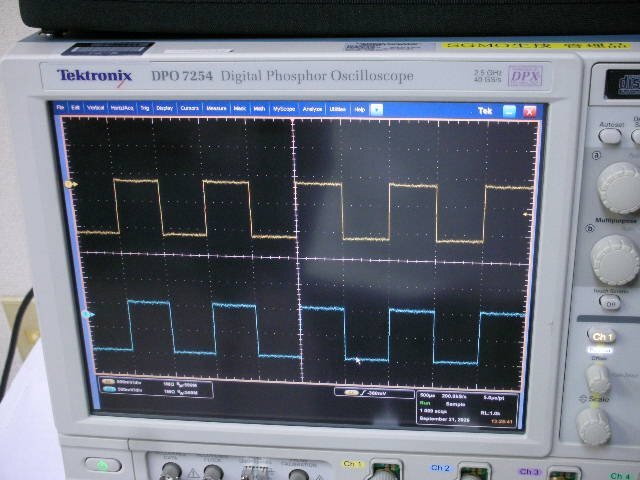
Task: Open the File menu
Action: coord(60,107)
